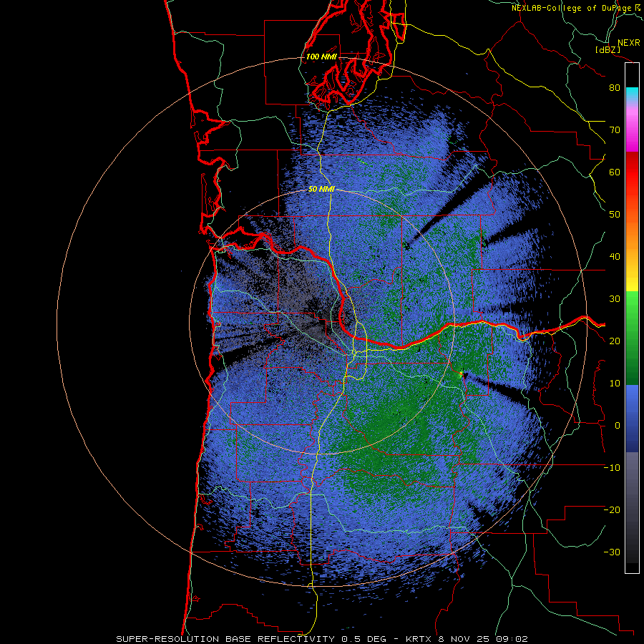The height and width of the screenshot is (644, 644).
Task: Click the 60 dBZ scale value
Action: 615,172
